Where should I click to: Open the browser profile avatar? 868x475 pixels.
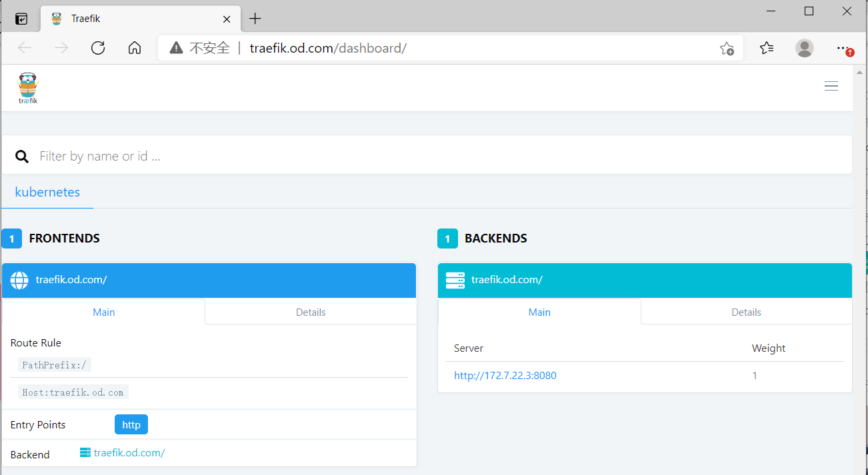pyautogui.click(x=805, y=48)
